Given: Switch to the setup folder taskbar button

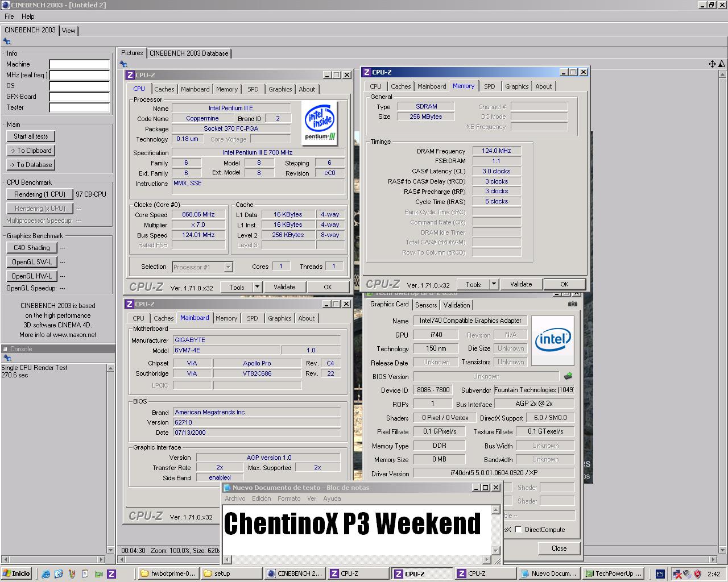Looking at the screenshot, I should (x=231, y=573).
